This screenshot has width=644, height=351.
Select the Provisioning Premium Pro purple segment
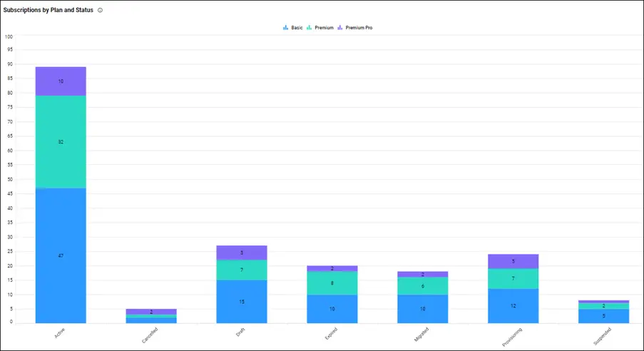513,261
